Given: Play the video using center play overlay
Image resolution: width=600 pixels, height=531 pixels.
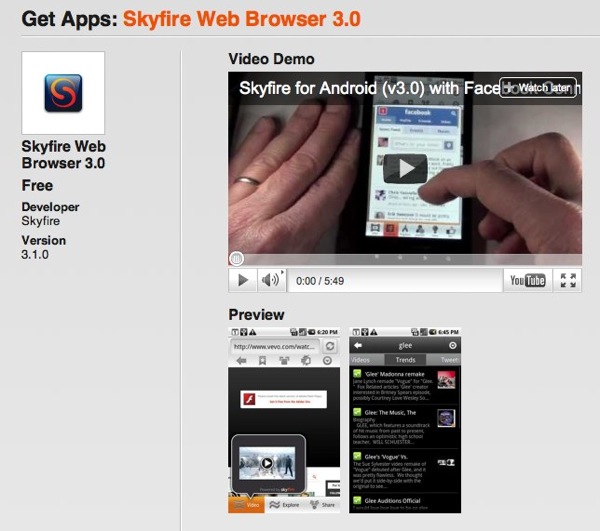Looking at the screenshot, I should tap(405, 168).
